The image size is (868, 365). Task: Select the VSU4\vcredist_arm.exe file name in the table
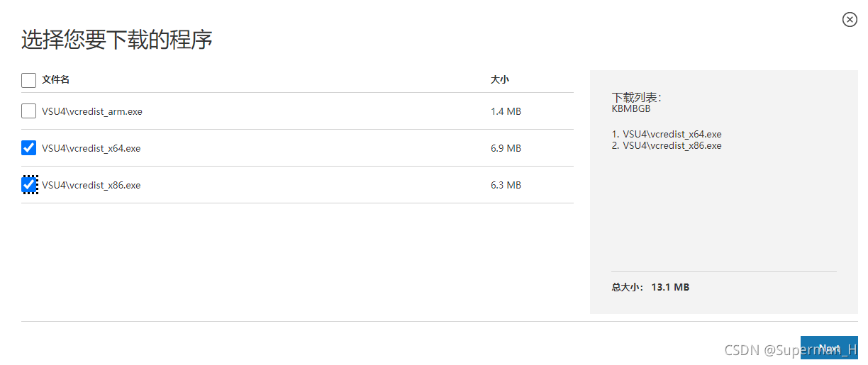point(92,111)
